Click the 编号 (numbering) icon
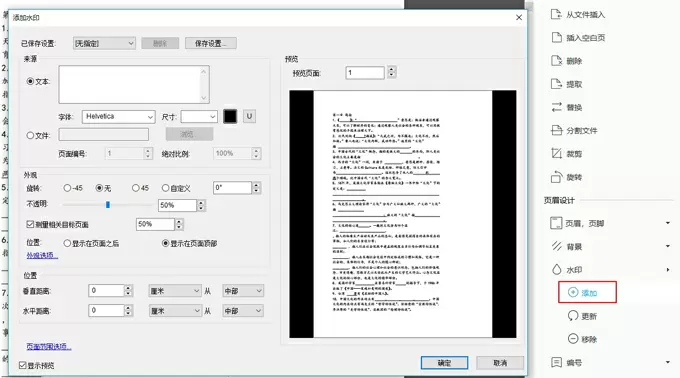Screen dimensions: 680x378 click(556, 362)
